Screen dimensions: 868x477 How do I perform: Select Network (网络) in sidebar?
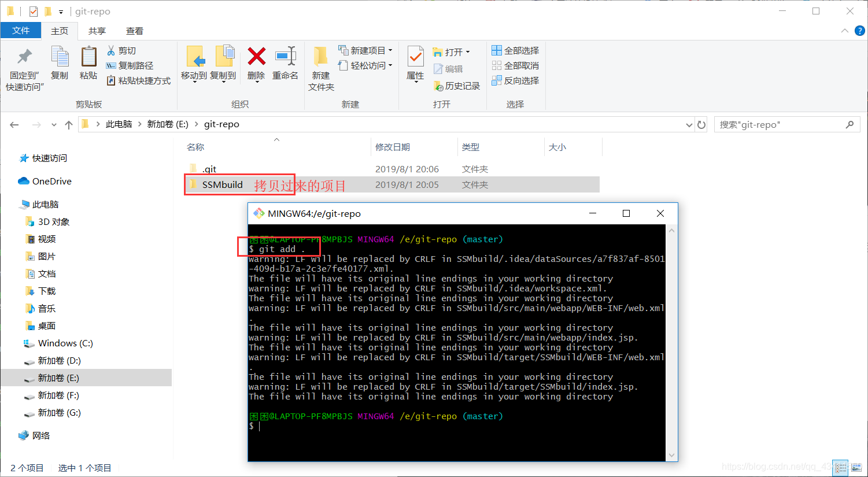click(x=41, y=436)
